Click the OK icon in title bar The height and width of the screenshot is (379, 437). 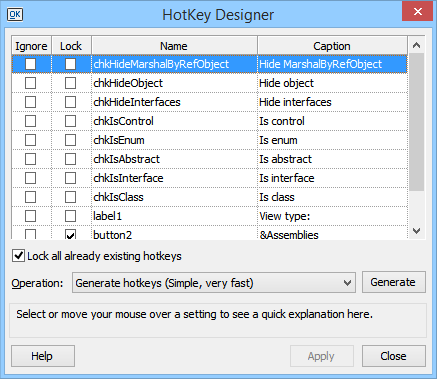tap(15, 15)
